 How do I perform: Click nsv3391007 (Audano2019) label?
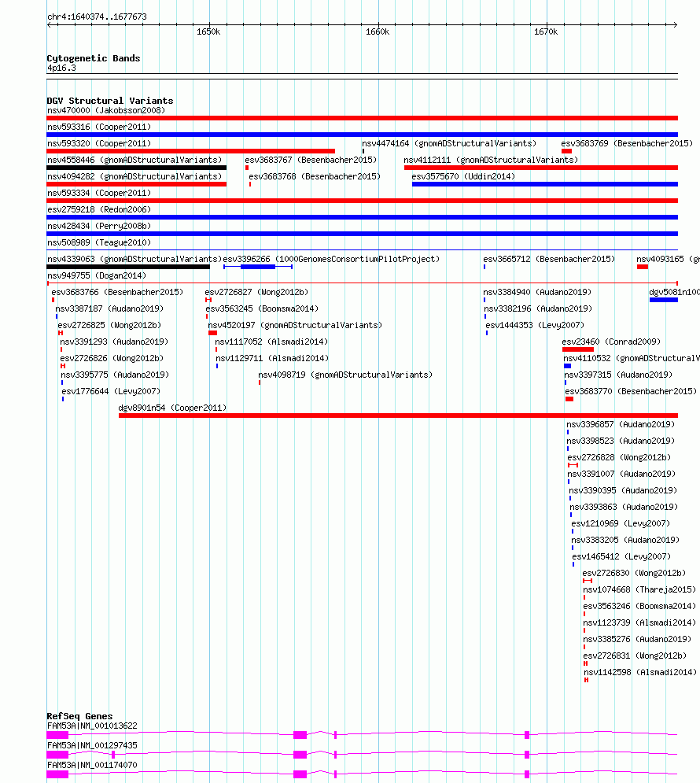pos(621,473)
